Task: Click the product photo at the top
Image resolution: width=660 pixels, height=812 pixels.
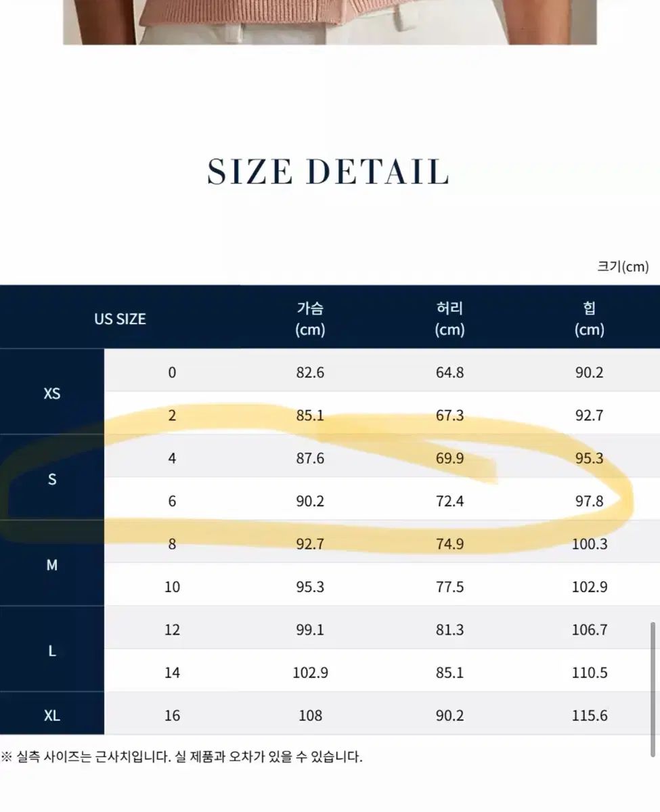Action: 330,22
